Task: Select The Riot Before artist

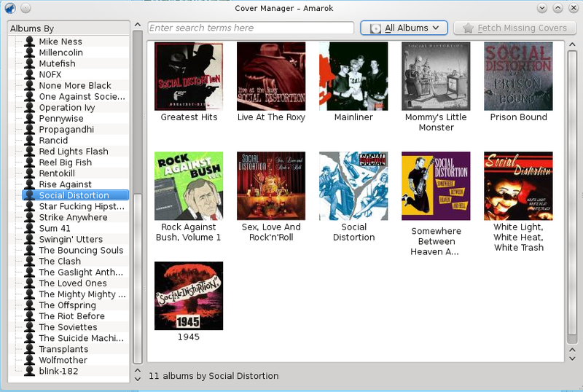Action: (76, 316)
